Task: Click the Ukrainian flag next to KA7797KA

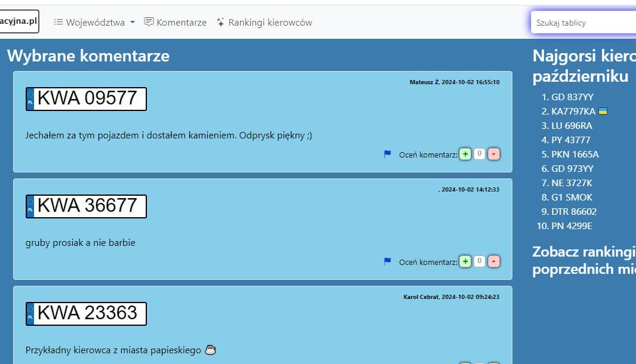Action: (x=603, y=111)
